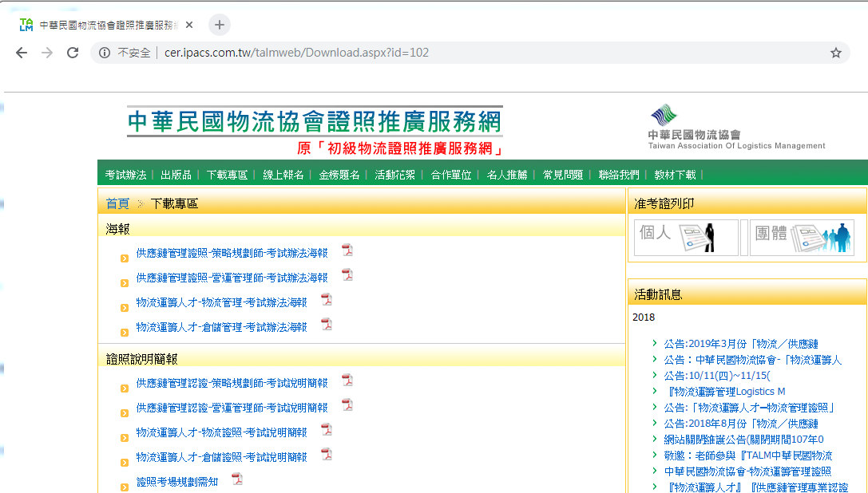Viewport: 868px width, 493px height.
Task: Open 網站關閉維護公告 notice
Action: point(744,440)
